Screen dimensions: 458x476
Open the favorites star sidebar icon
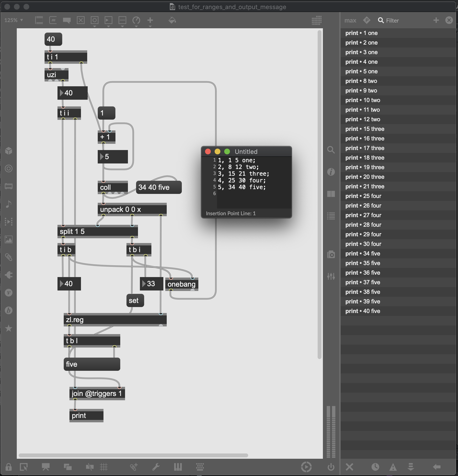click(9, 328)
